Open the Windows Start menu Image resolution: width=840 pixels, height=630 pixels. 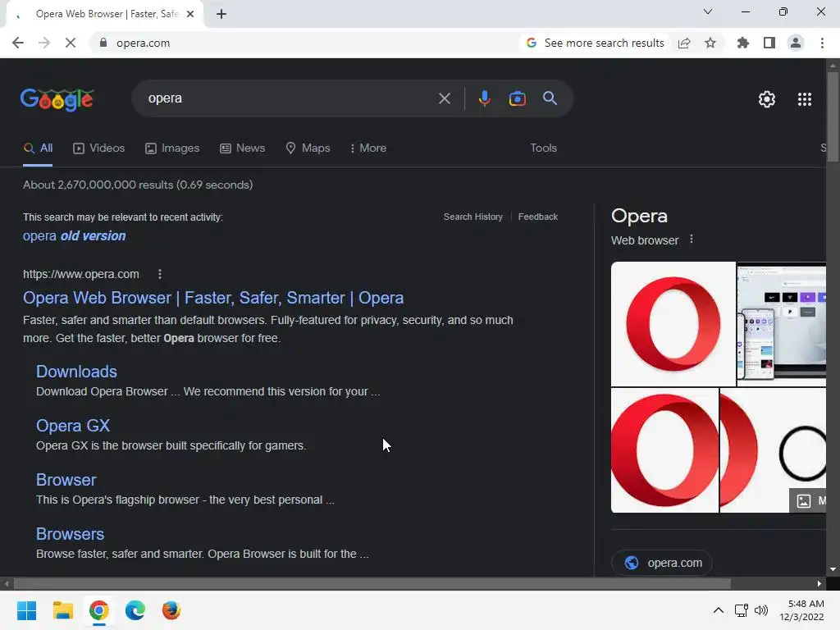click(x=26, y=610)
